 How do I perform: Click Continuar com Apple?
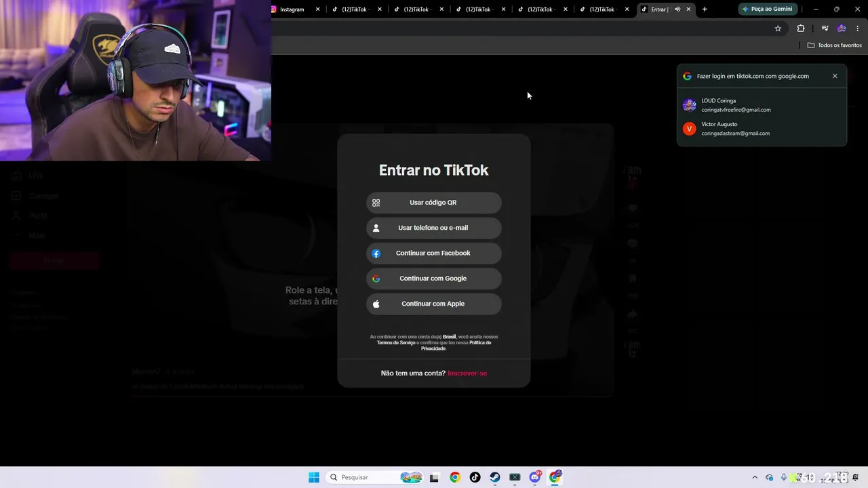click(x=434, y=304)
